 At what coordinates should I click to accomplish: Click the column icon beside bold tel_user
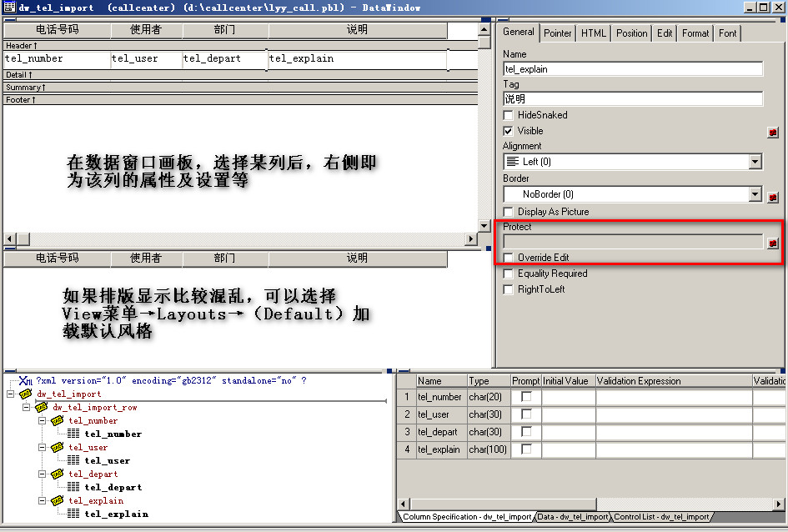[x=73, y=460]
